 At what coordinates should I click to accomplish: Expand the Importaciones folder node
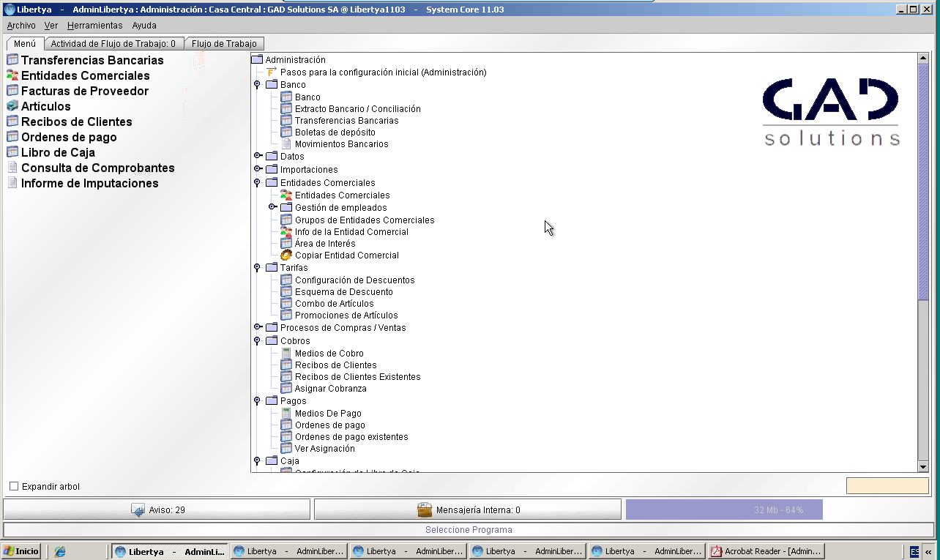point(257,169)
